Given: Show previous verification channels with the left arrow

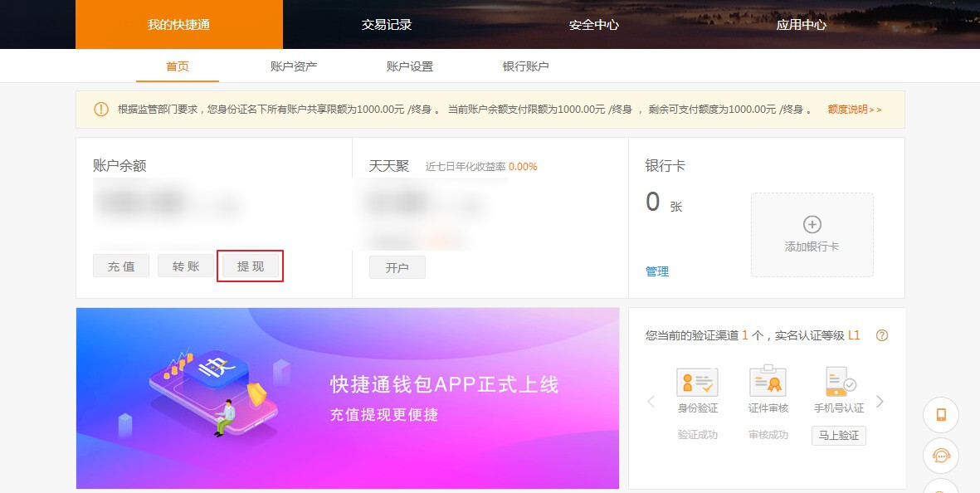Looking at the screenshot, I should coord(651,401).
